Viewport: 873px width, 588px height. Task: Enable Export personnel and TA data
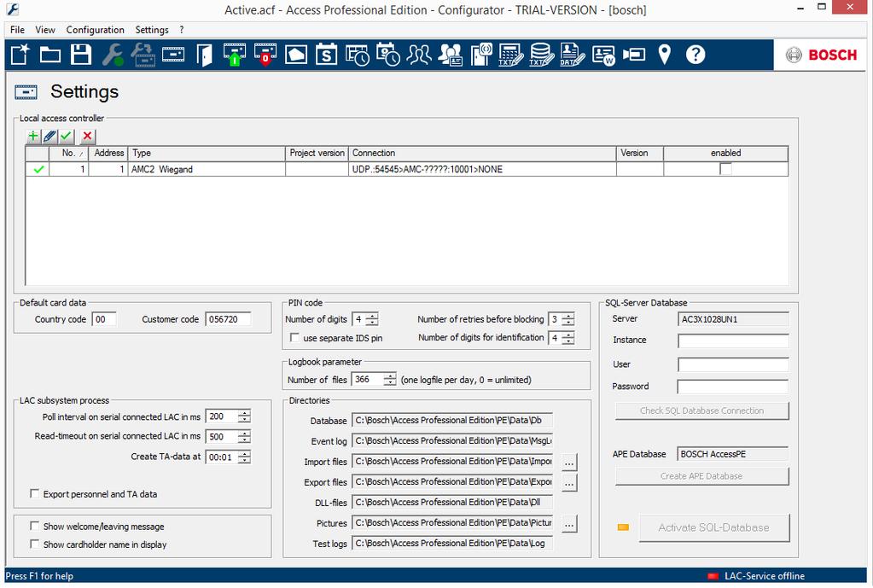pyautogui.click(x=34, y=493)
